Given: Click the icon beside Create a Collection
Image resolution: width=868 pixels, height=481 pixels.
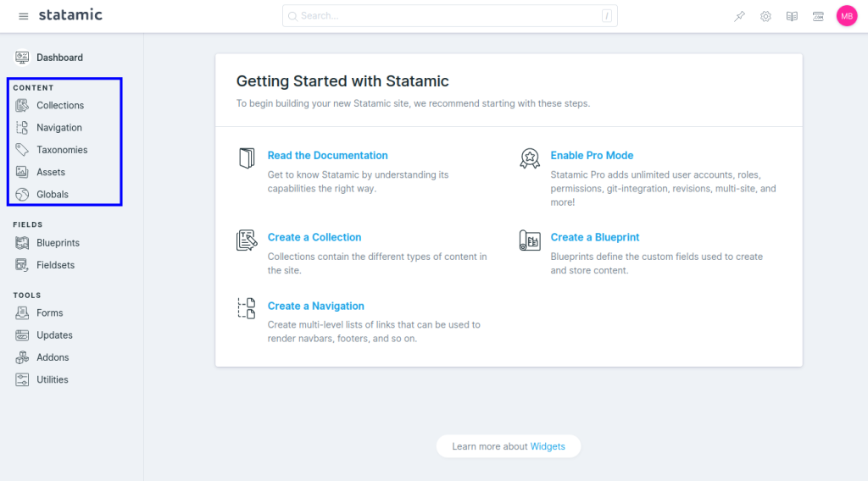Looking at the screenshot, I should [x=247, y=240].
